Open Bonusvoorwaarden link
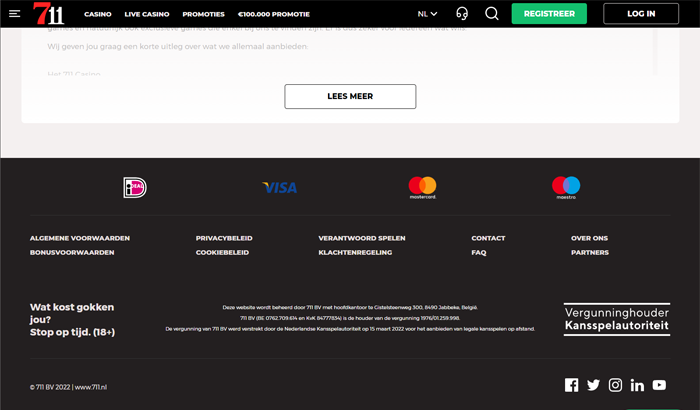This screenshot has width=700, height=410. point(72,252)
